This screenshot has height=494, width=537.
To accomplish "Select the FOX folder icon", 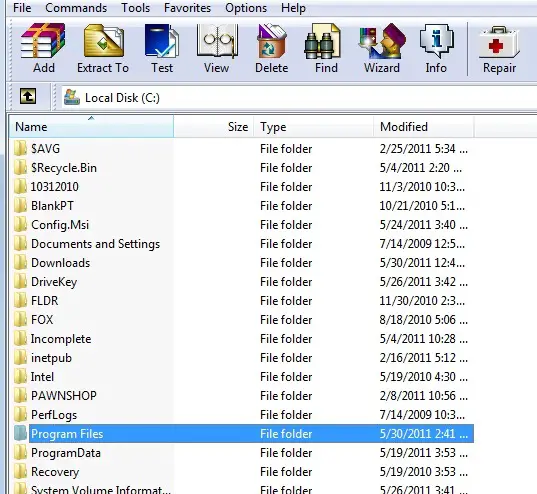I will [x=21, y=320].
